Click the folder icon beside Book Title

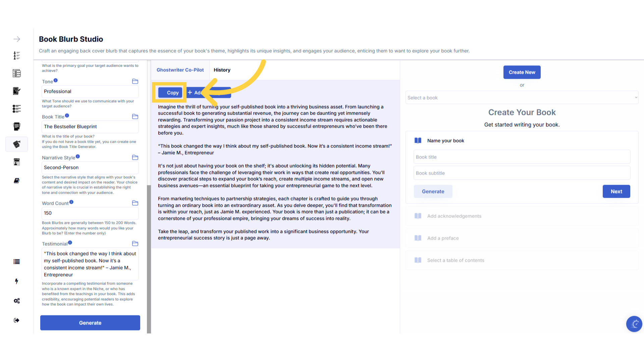(x=135, y=117)
